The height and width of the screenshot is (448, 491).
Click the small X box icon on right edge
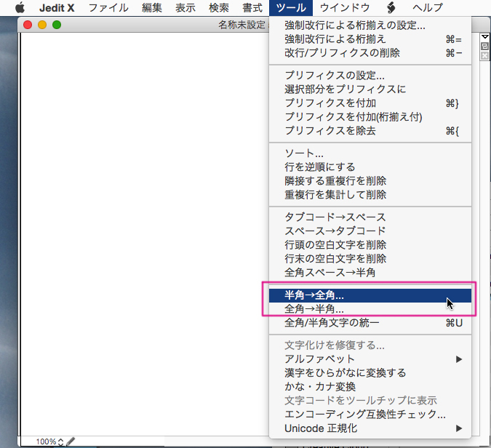click(485, 55)
